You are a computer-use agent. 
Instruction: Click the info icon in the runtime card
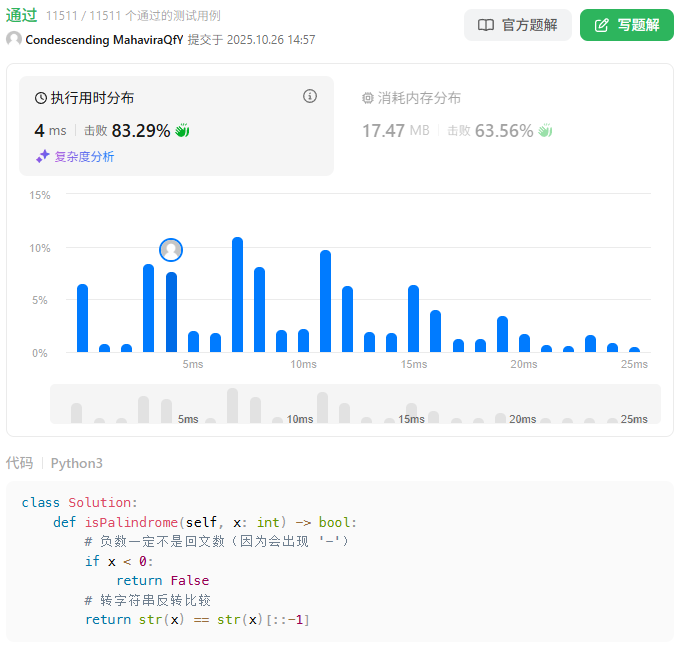tap(310, 97)
